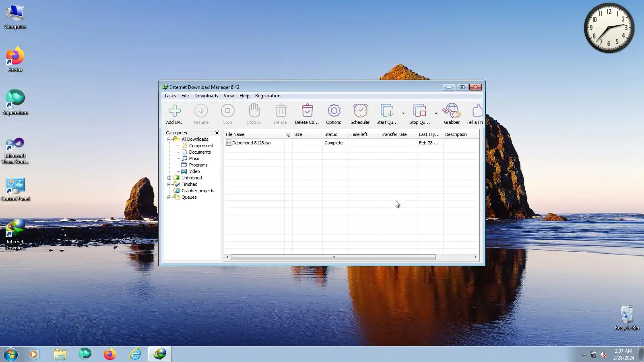Expand the Queues category node
The height and width of the screenshot is (362, 644).
pos(169,197)
